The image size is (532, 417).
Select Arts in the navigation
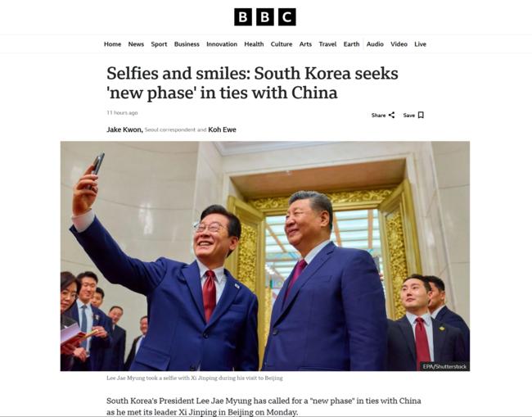click(305, 44)
